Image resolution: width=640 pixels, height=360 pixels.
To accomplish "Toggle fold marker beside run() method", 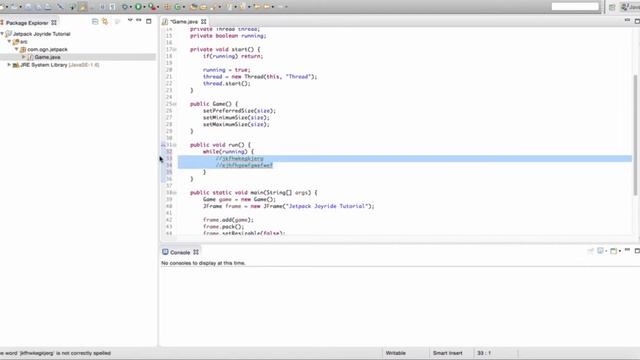I will click(x=175, y=145).
